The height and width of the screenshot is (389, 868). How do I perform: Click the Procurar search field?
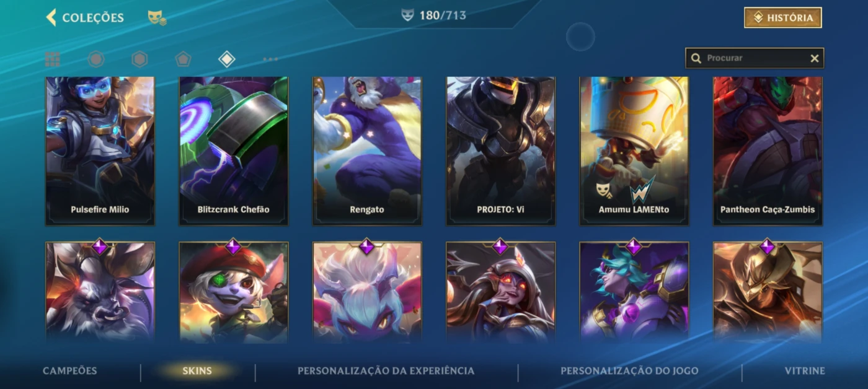click(755, 58)
